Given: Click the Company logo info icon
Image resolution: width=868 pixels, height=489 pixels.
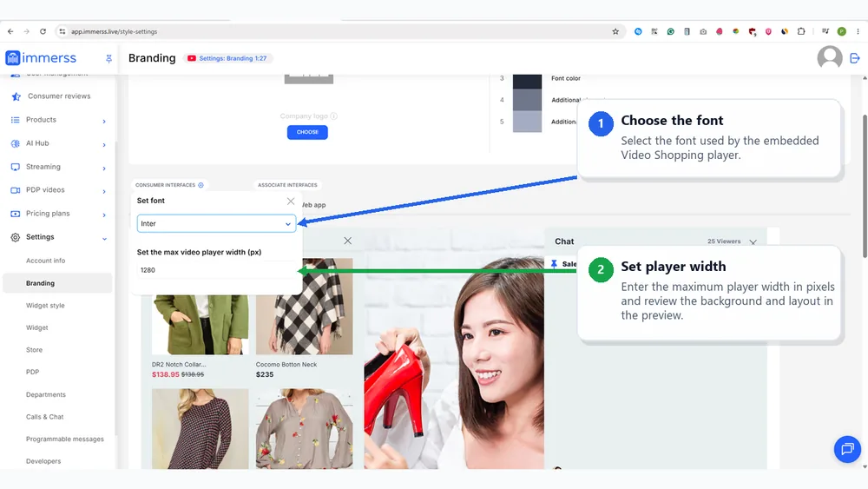Looking at the screenshot, I should pos(334,116).
